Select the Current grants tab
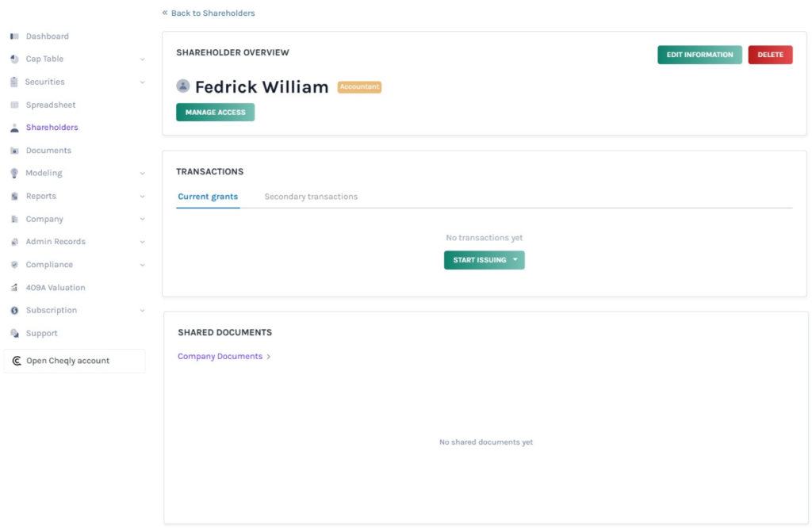812x528 pixels. (x=208, y=197)
